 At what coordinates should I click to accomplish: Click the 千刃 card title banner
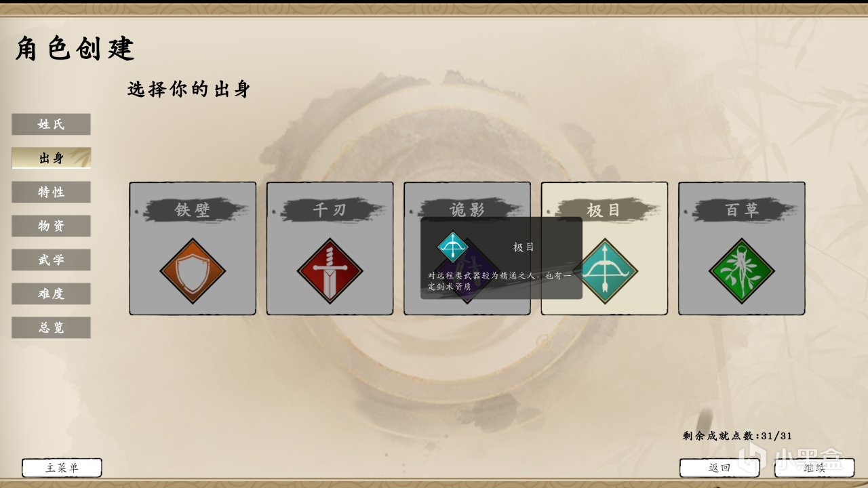pyautogui.click(x=330, y=210)
